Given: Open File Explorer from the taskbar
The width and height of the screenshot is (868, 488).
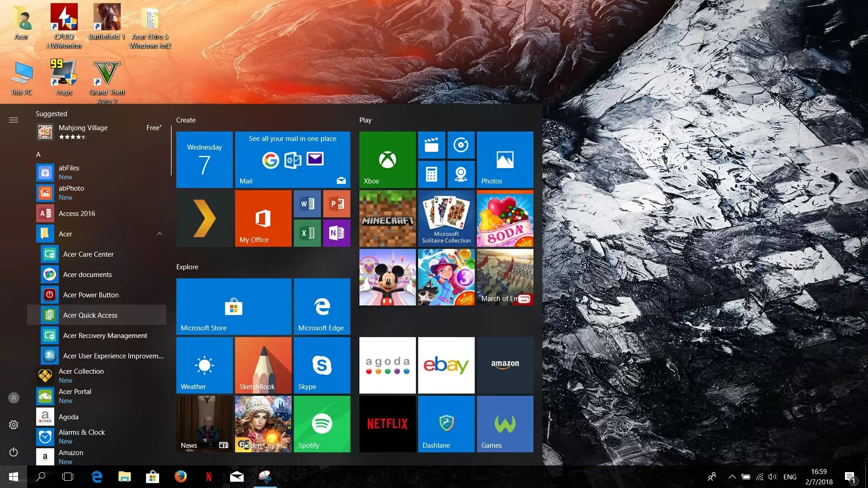Looking at the screenshot, I should [124, 477].
